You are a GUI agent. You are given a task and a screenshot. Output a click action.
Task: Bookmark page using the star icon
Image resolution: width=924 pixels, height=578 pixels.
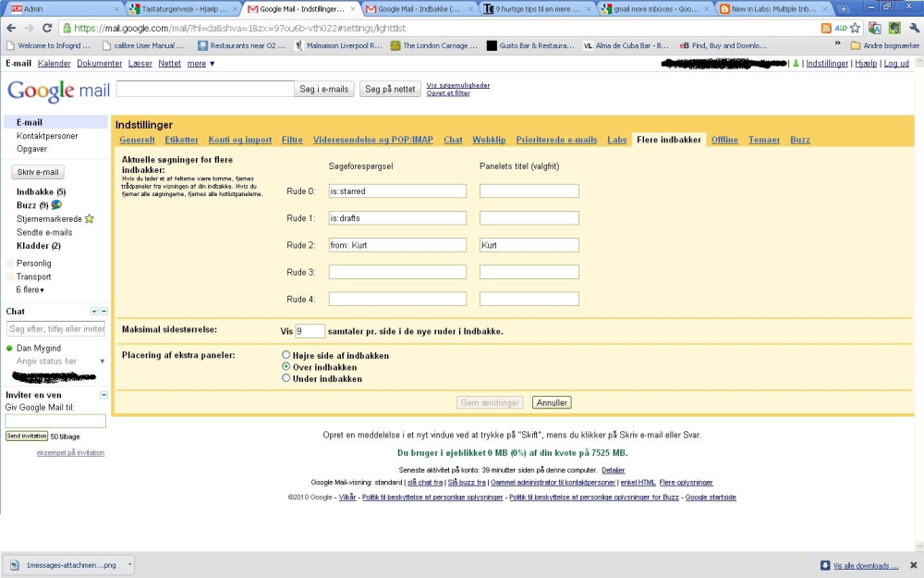[x=855, y=28]
